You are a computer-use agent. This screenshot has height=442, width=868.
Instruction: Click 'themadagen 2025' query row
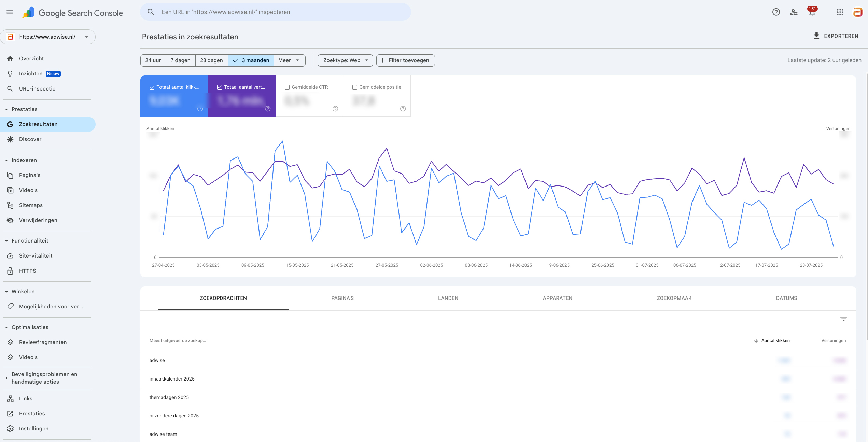(498, 397)
